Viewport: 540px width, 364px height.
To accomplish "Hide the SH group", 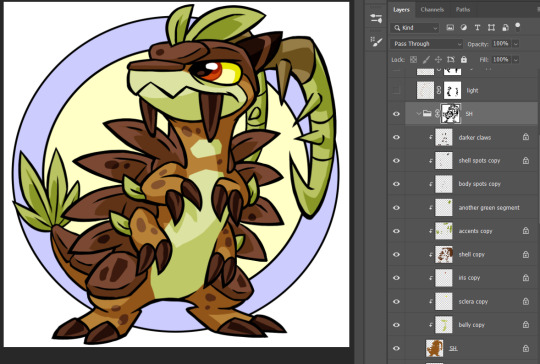I will click(x=396, y=114).
